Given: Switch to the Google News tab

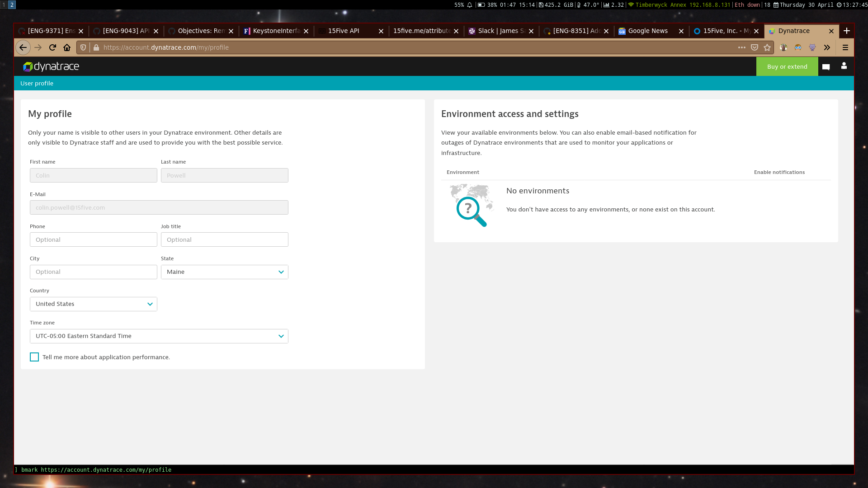Looking at the screenshot, I should (x=647, y=31).
